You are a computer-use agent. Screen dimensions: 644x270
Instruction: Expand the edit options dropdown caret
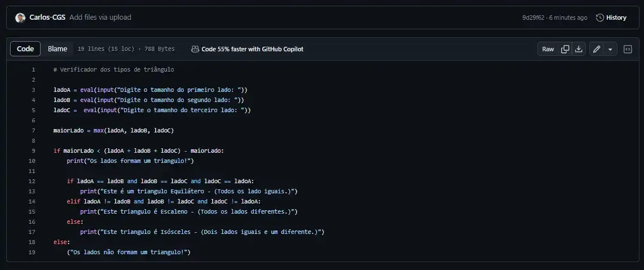coord(611,49)
